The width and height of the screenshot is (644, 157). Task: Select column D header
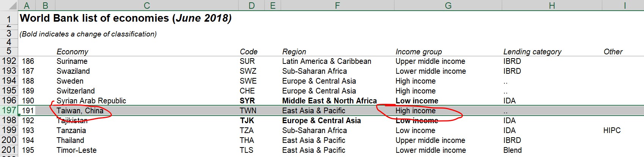251,5
